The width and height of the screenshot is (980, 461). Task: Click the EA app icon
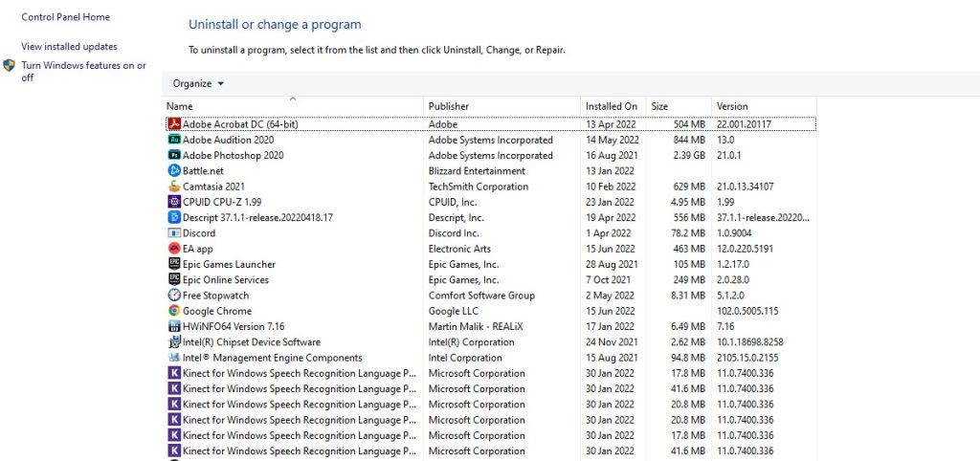click(x=174, y=249)
